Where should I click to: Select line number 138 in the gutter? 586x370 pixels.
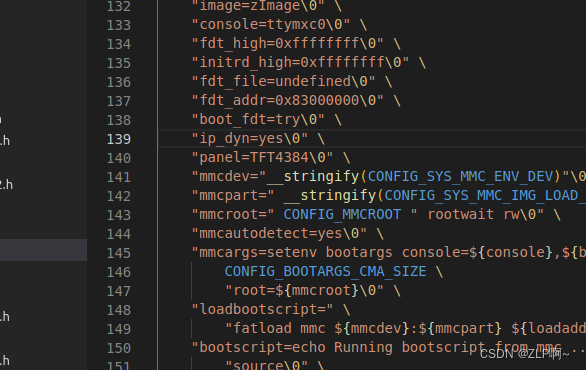[119, 120]
